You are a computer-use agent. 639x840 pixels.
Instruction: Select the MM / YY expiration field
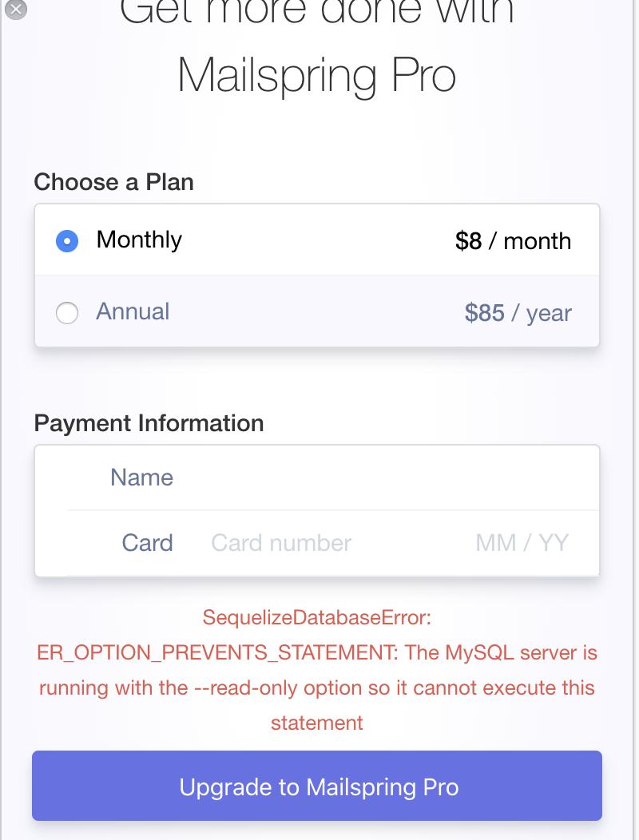point(522,543)
